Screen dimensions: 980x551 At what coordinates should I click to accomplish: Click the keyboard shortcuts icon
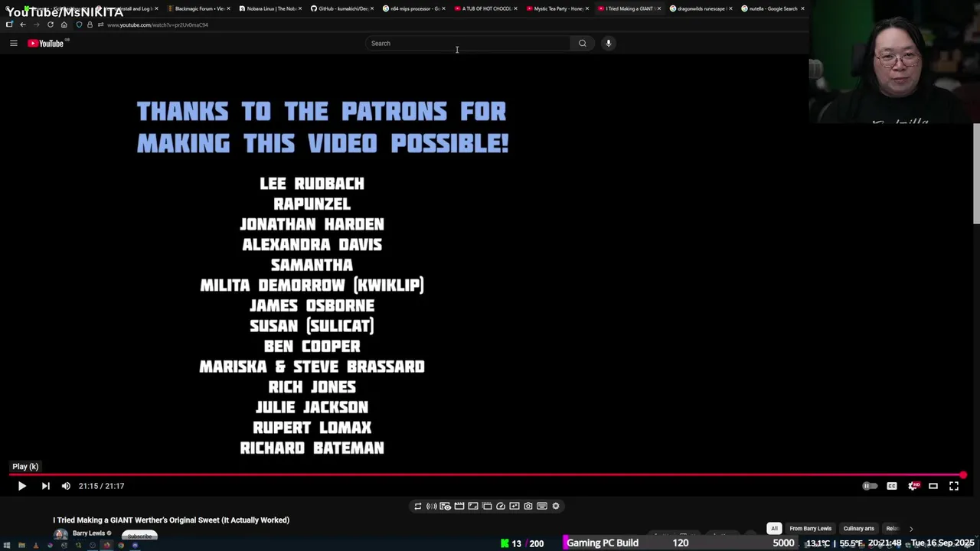[541, 506]
